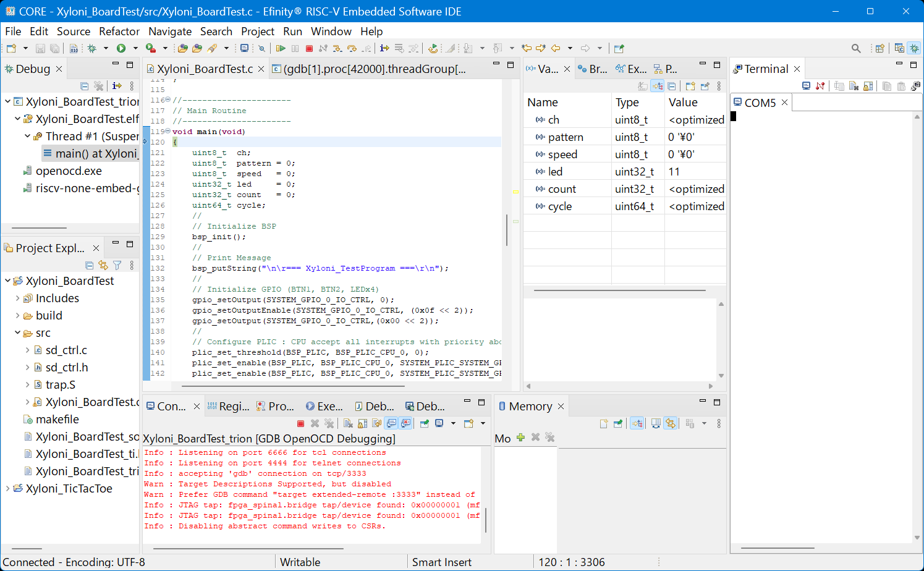Click the Search magnifier icon in toolbar
Image resolution: width=924 pixels, height=571 pixels.
(856, 48)
